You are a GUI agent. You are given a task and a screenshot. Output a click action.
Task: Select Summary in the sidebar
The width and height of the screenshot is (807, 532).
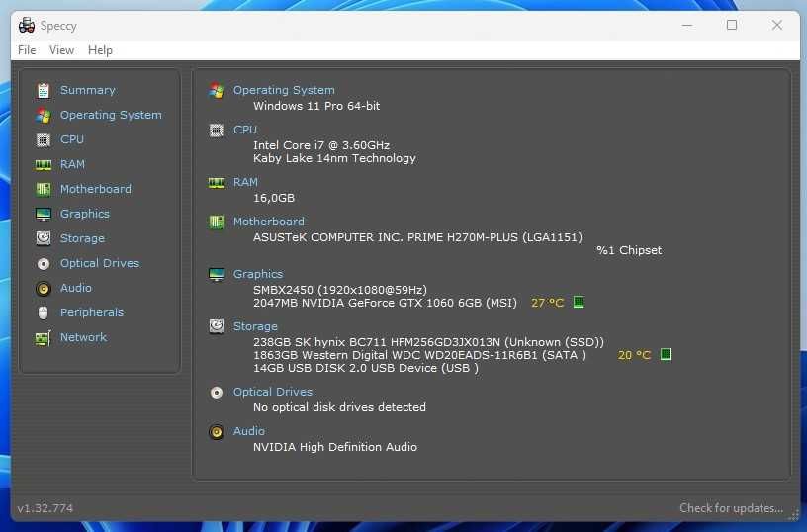click(x=87, y=90)
